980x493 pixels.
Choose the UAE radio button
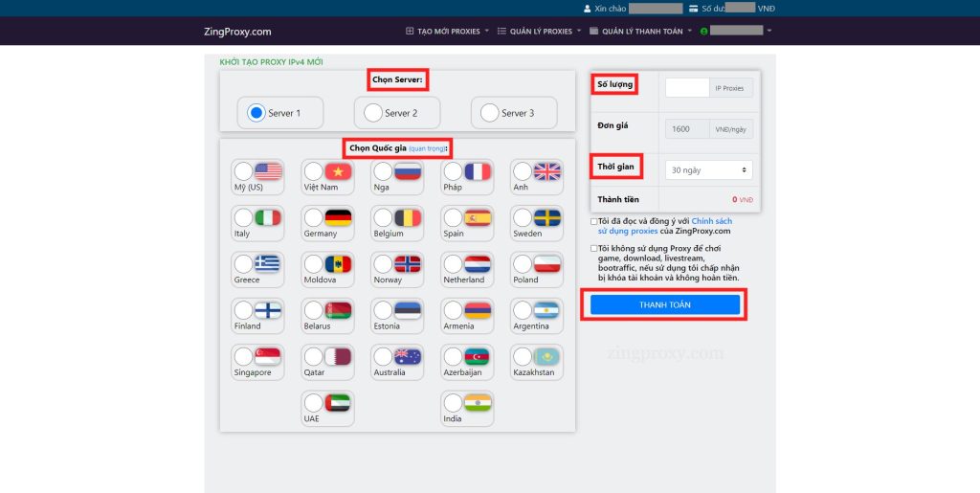314,402
